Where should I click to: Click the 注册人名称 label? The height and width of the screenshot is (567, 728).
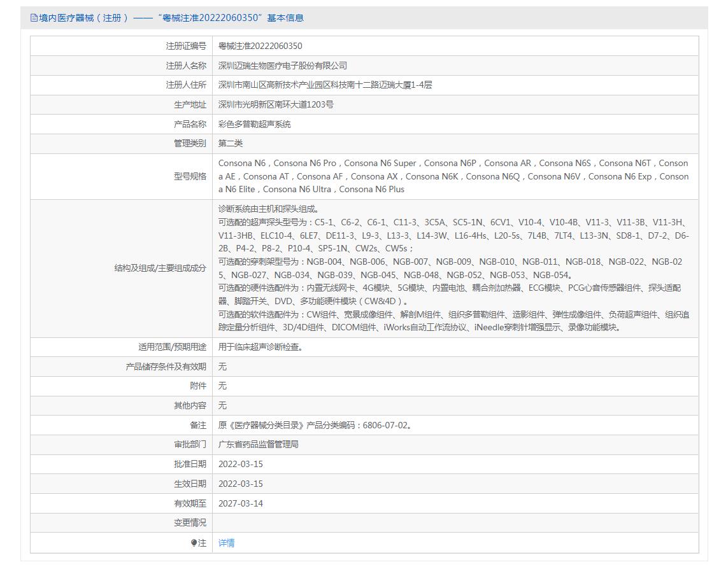[x=186, y=66]
